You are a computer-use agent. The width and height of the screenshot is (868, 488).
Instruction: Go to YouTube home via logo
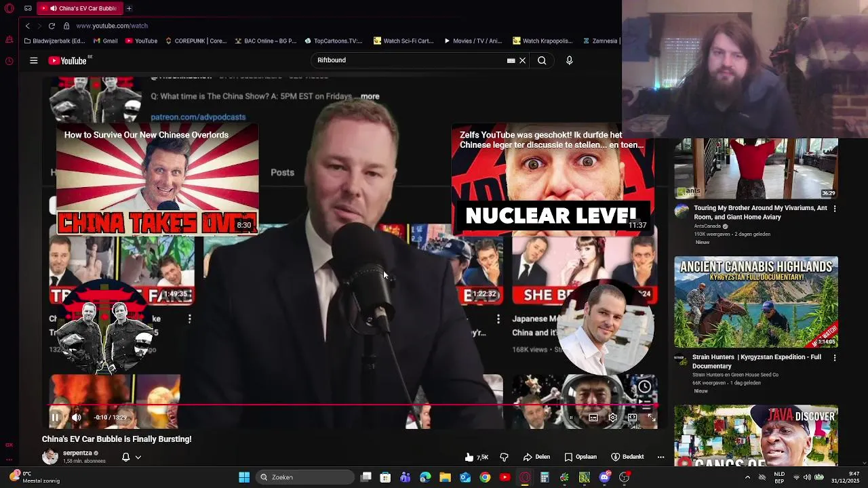click(68, 60)
